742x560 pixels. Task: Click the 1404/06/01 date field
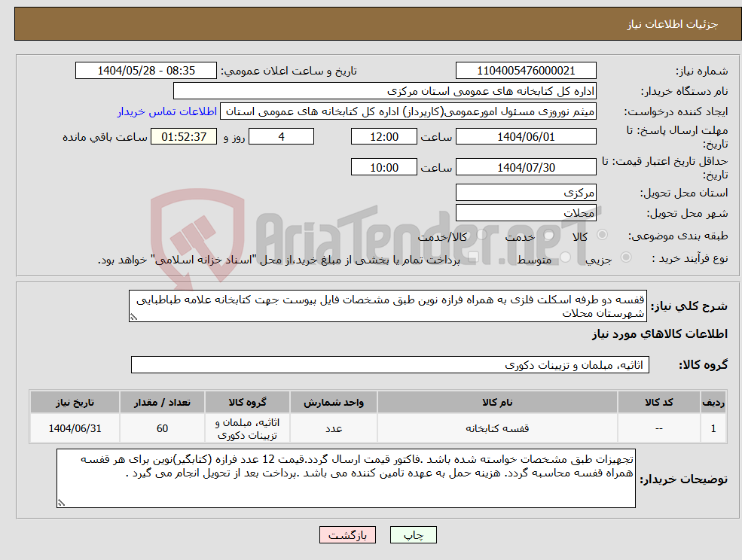(525, 136)
